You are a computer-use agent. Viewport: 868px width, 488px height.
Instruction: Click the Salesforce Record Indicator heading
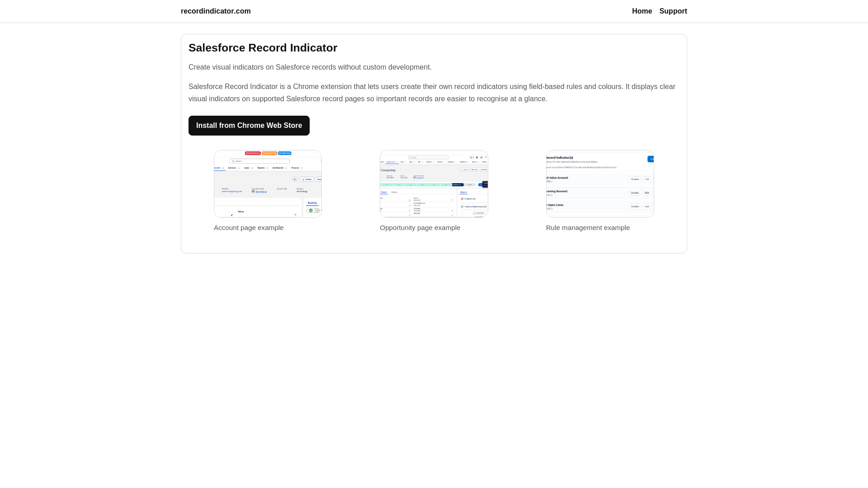pyautogui.click(x=263, y=48)
